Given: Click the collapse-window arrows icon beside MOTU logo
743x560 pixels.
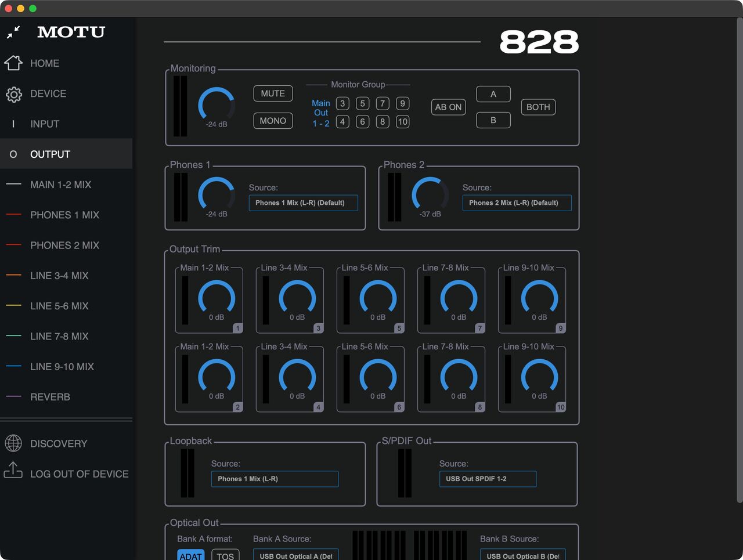Looking at the screenshot, I should pyautogui.click(x=13, y=32).
